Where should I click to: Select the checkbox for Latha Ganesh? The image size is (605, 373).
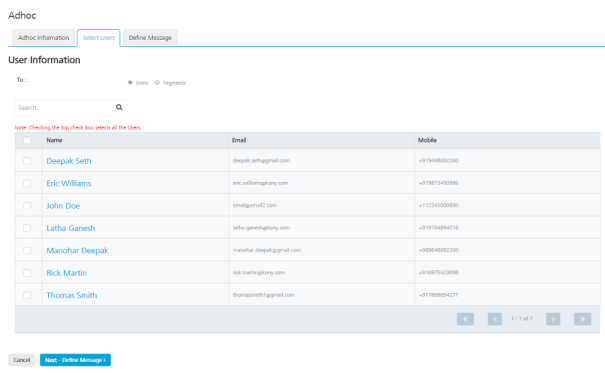[27, 228]
